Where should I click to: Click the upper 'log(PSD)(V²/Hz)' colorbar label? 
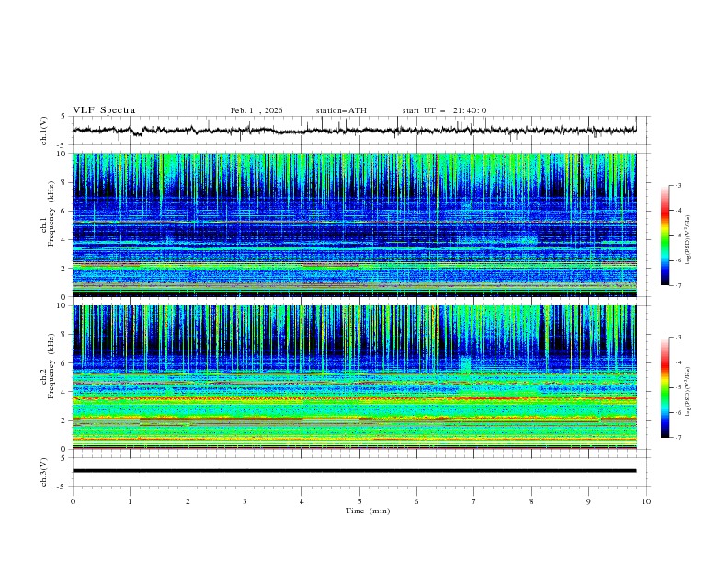click(688, 240)
